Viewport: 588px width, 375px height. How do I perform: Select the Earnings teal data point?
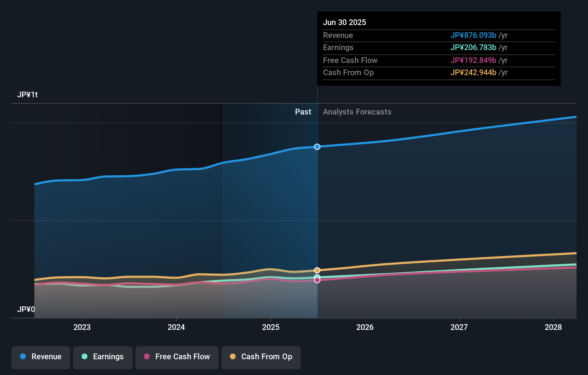[317, 277]
